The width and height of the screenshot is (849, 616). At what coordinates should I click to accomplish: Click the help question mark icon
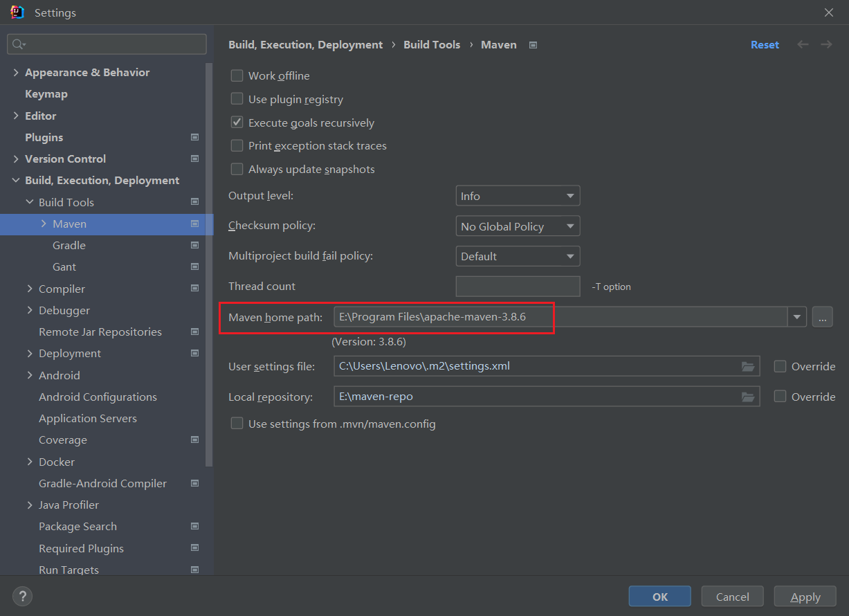(22, 596)
